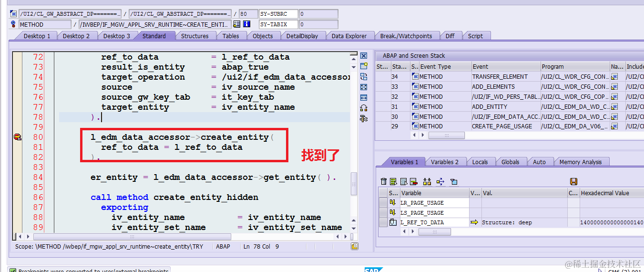The height and width of the screenshot is (272, 644).
Task: Switch to Desktop 2 tab
Action: (x=76, y=36)
